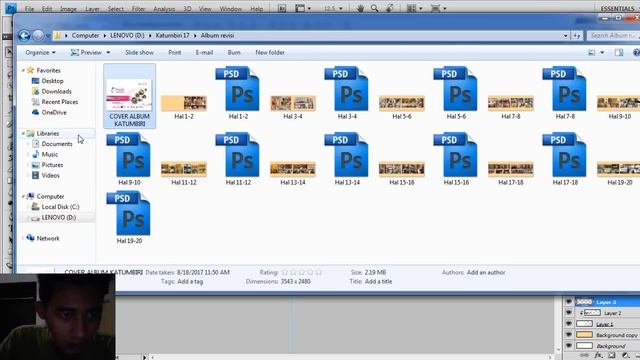Toggle the Background layer eye icon
This screenshot has height=360, width=640.
(569, 346)
